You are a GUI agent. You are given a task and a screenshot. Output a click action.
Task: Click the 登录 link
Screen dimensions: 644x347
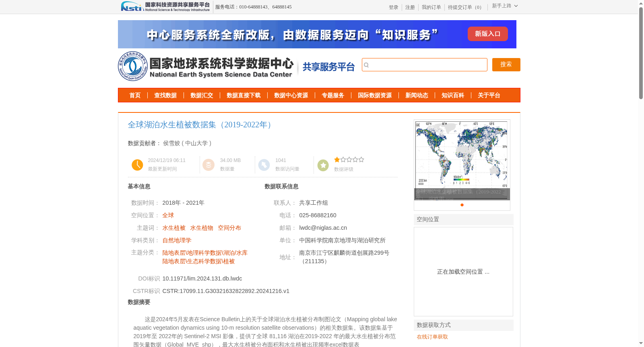coord(394,7)
